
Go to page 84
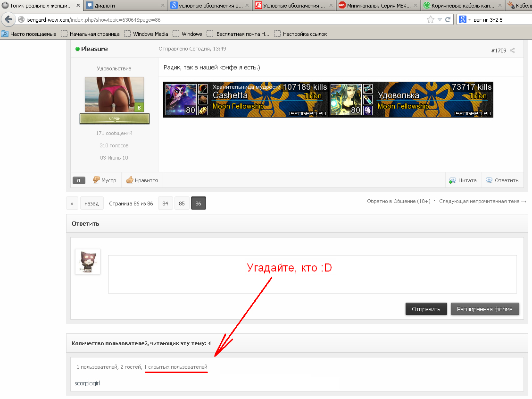pos(165,204)
